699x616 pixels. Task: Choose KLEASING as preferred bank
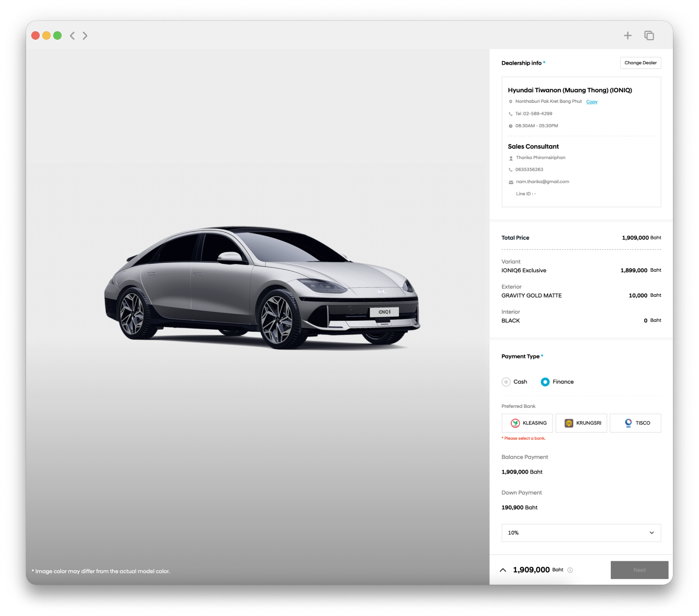[527, 423]
